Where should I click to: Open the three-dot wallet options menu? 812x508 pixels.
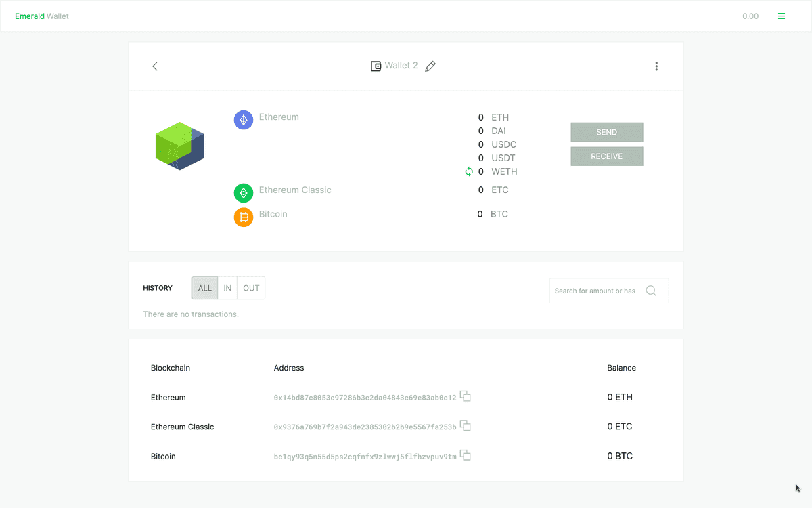coord(656,66)
